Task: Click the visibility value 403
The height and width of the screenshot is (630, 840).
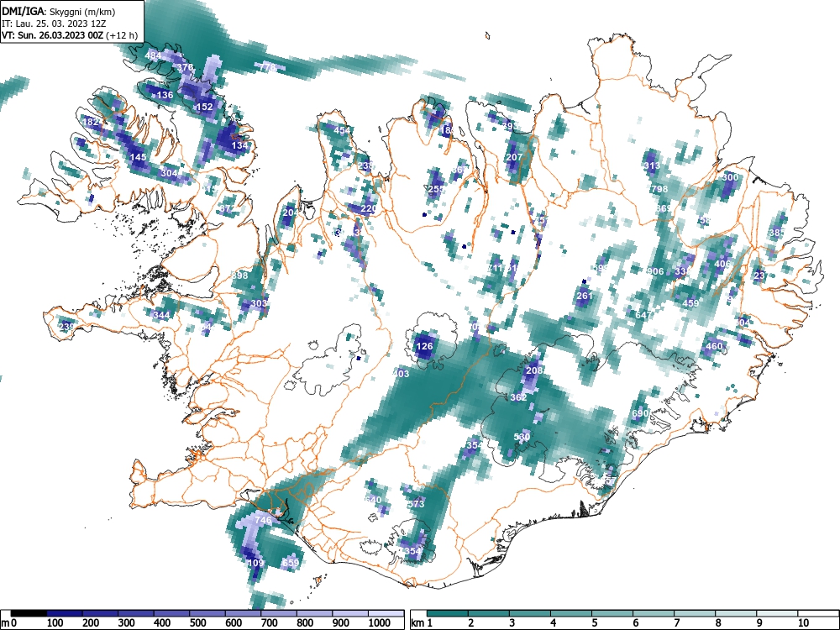Action: point(401,374)
